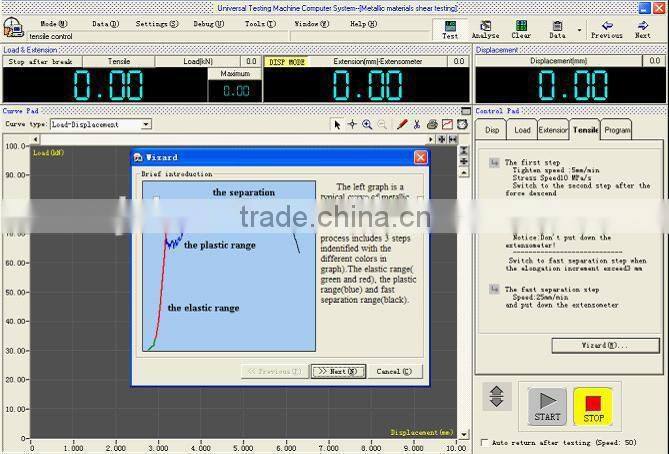This screenshot has width=669, height=454.
Task: Click the horizontal expand arrows icon above chart
Action: point(442,139)
